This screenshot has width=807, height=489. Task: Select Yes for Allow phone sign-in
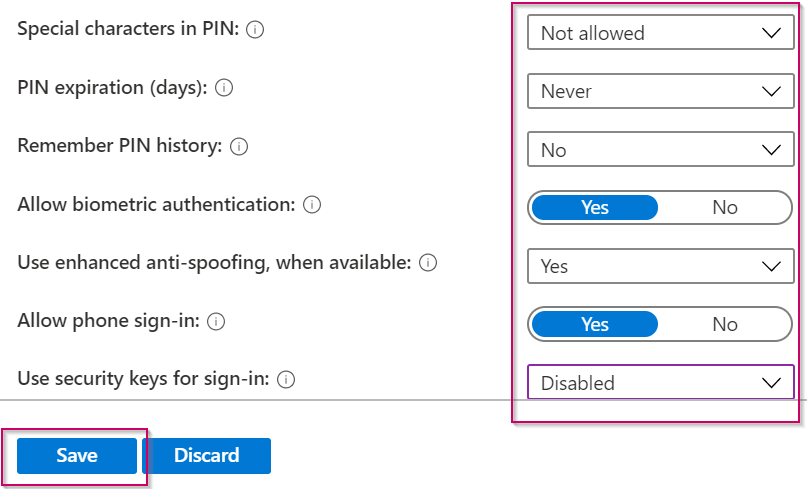point(595,324)
